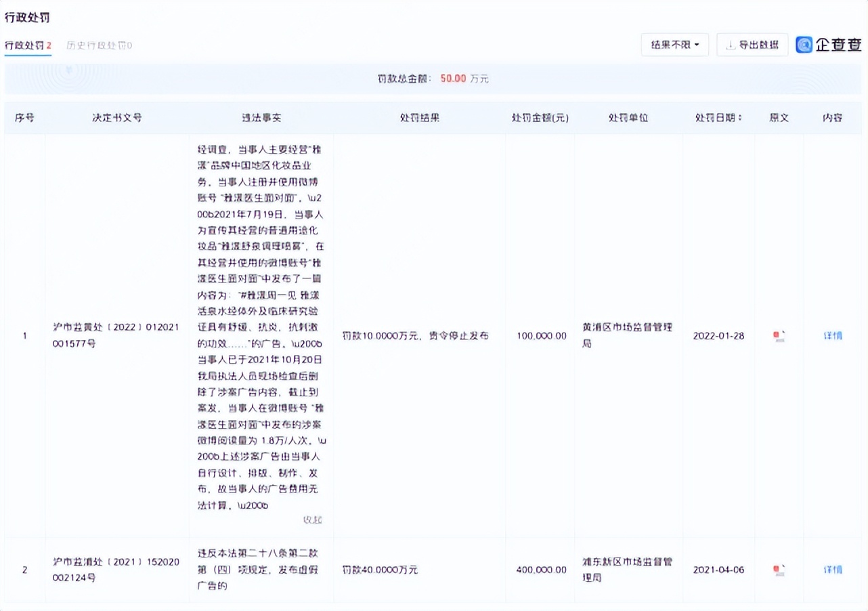Viewport: 868px width, 611px height.
Task: Click the red 50.00万元 total fine amount
Action: 454,79
